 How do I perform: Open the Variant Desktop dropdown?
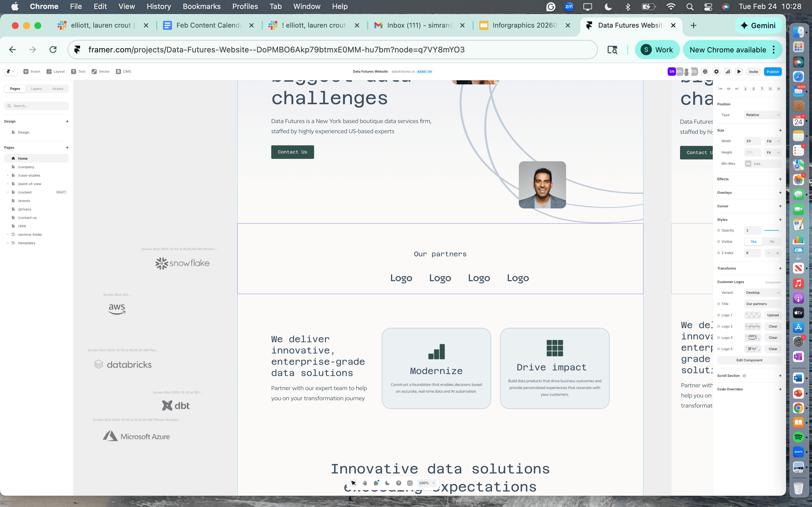click(762, 292)
